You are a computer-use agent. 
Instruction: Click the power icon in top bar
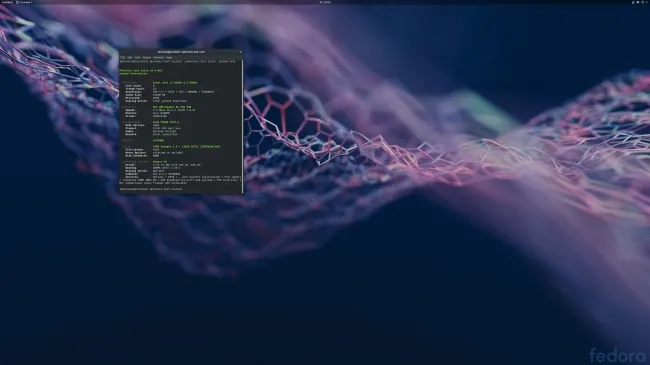coord(643,2)
